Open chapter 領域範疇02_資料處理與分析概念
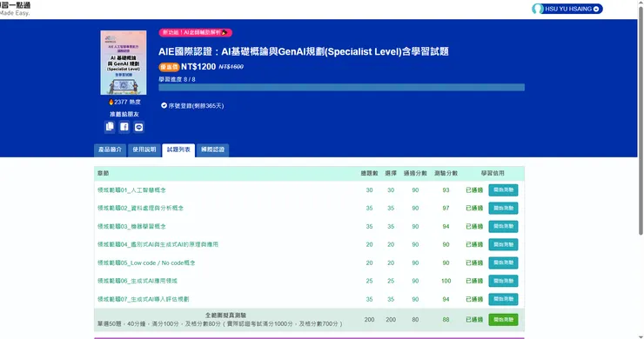 coord(140,208)
